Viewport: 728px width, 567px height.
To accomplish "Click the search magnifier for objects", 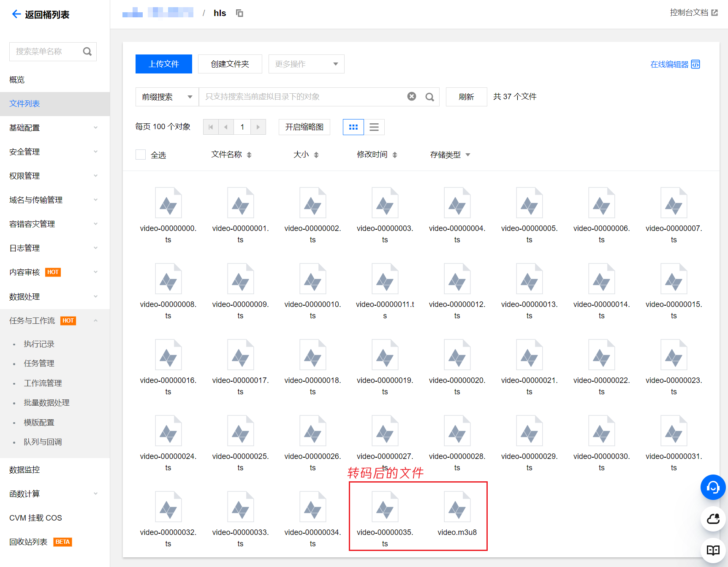I will coord(429,97).
